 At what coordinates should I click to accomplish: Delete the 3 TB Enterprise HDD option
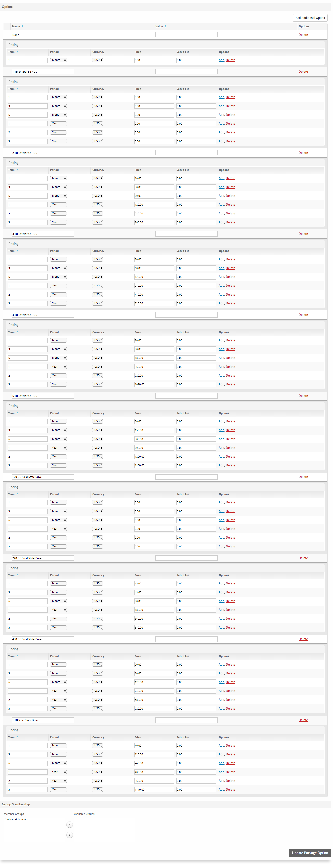[303, 234]
